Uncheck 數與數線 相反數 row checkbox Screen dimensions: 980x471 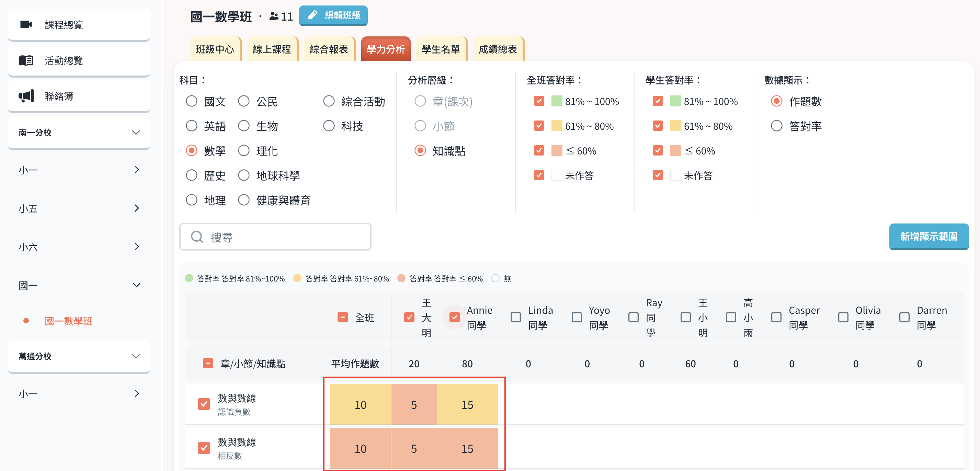coord(204,448)
